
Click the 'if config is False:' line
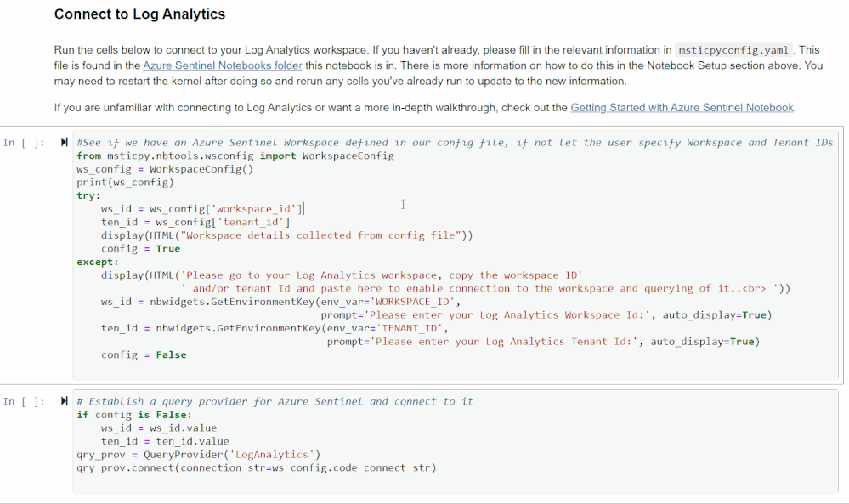134,415
